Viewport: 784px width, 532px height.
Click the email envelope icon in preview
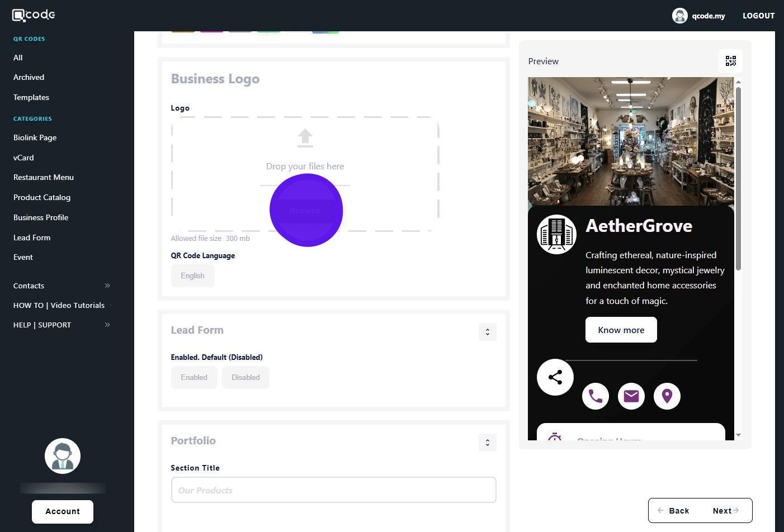pos(631,396)
